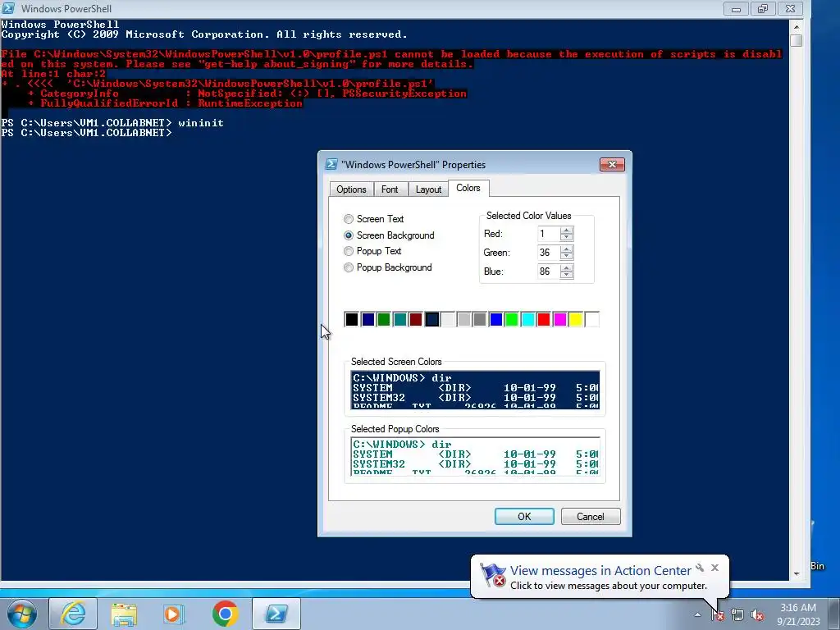Viewport: 840px width, 630px height.
Task: Increase the Green color value
Action: coord(566,249)
